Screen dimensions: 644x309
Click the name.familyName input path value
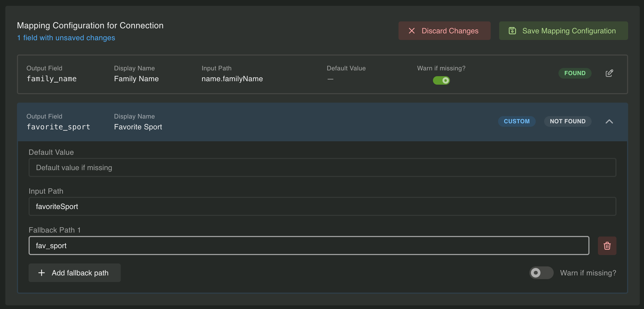point(232,79)
